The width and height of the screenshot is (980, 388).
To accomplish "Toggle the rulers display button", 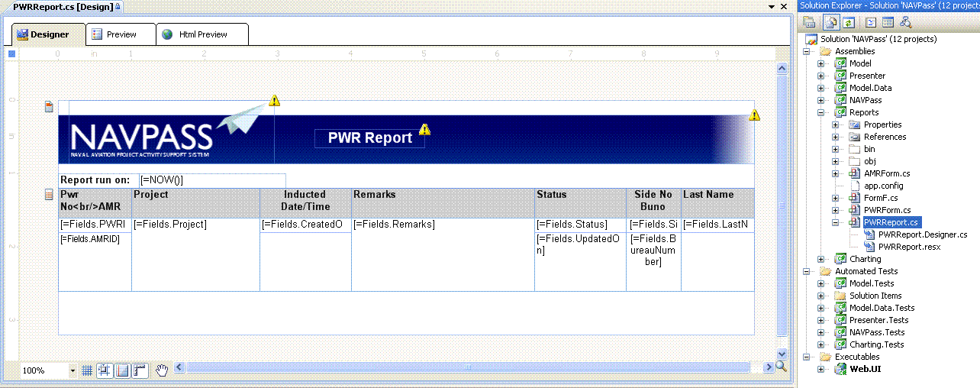I will point(140,370).
